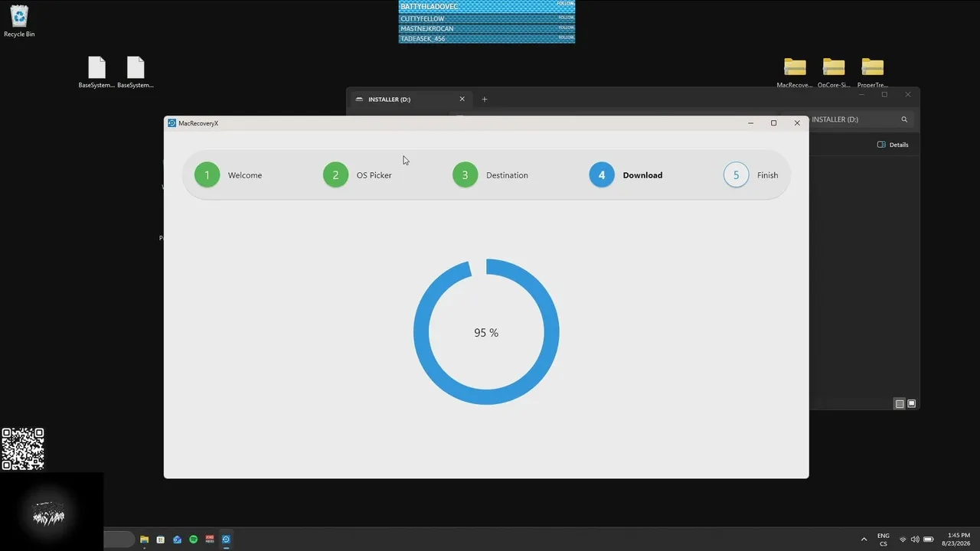Switch to the INSTALLER (D:) Explorer tab
The width and height of the screenshot is (980, 551).
click(x=410, y=99)
